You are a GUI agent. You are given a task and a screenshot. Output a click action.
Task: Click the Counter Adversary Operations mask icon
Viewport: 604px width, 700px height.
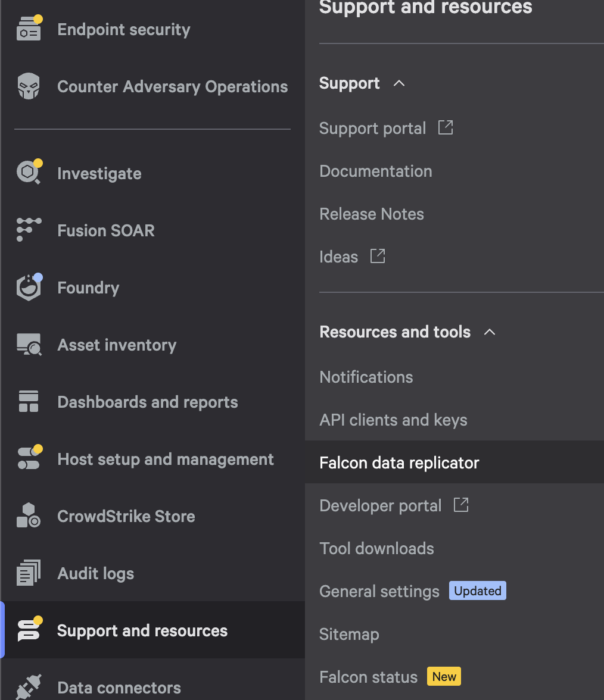point(29,87)
